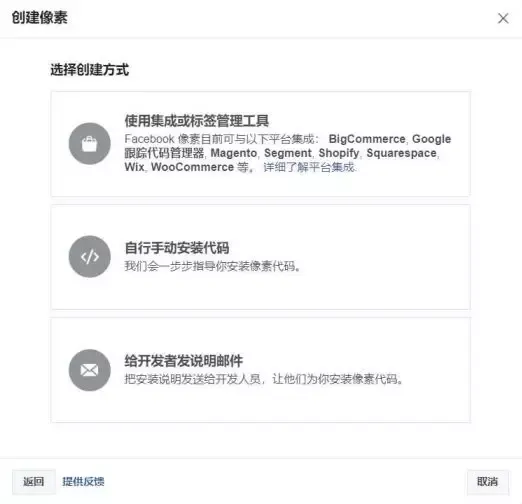Click the 返回 button

(34, 481)
